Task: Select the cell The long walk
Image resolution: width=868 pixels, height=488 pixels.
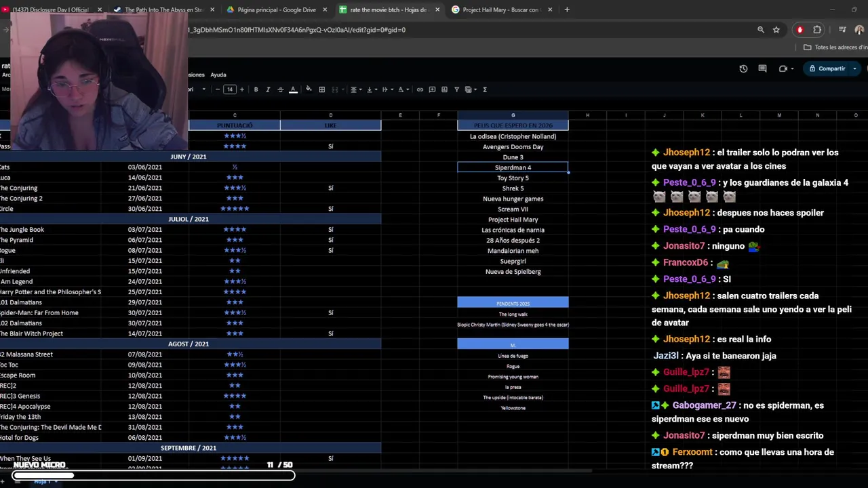Action: 513,314
